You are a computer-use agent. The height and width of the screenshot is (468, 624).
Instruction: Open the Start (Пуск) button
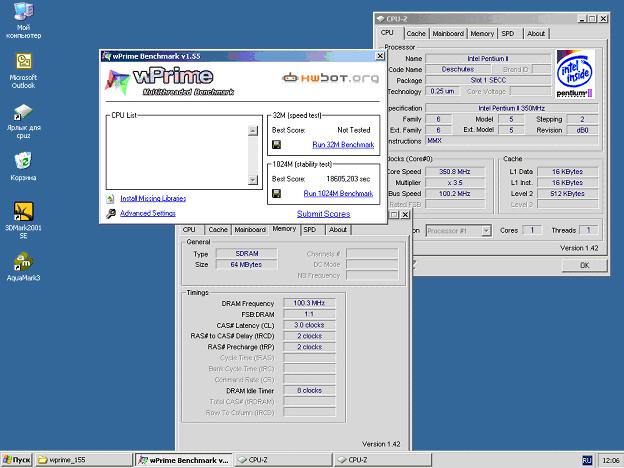(x=17, y=460)
